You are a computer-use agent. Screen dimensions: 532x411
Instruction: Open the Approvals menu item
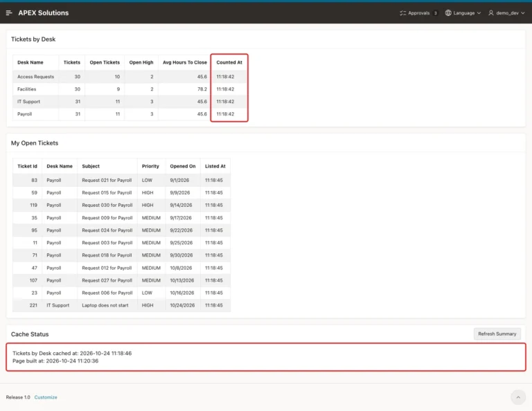coord(418,13)
